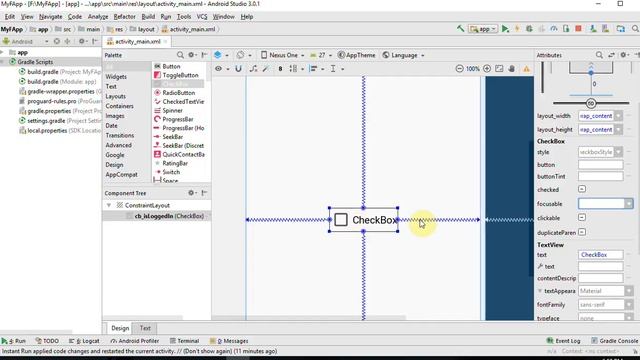
Task: Switch to the Text tab
Action: point(145,328)
